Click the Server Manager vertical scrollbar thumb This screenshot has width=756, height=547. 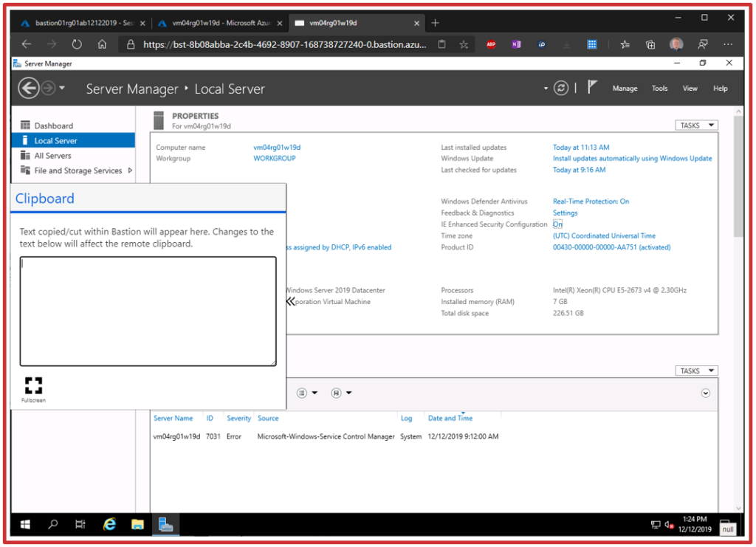click(738, 176)
